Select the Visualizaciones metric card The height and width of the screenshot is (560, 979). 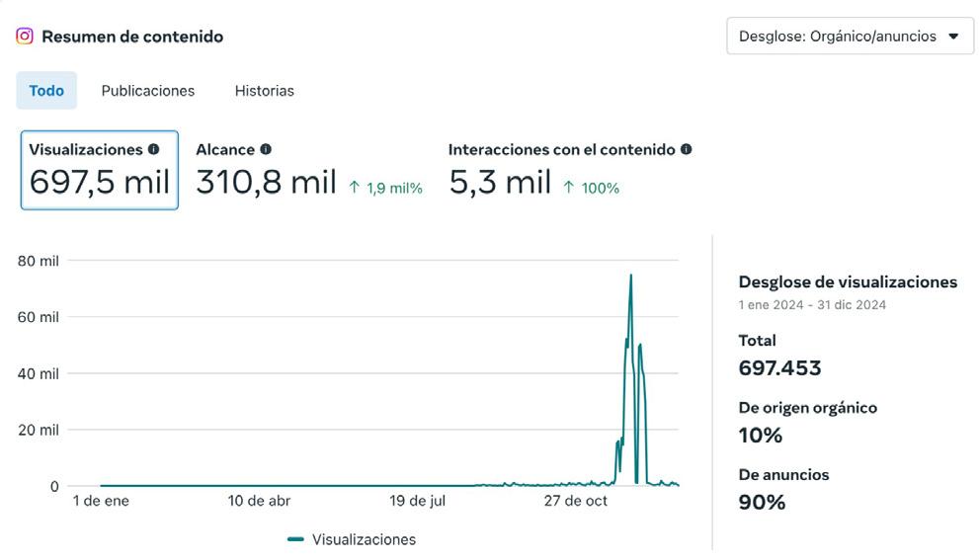(99, 170)
